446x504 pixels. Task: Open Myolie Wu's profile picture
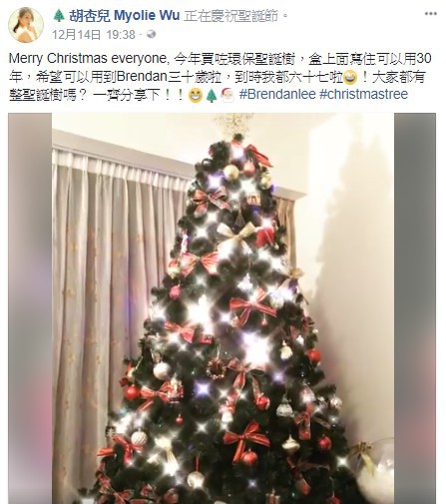click(x=26, y=25)
